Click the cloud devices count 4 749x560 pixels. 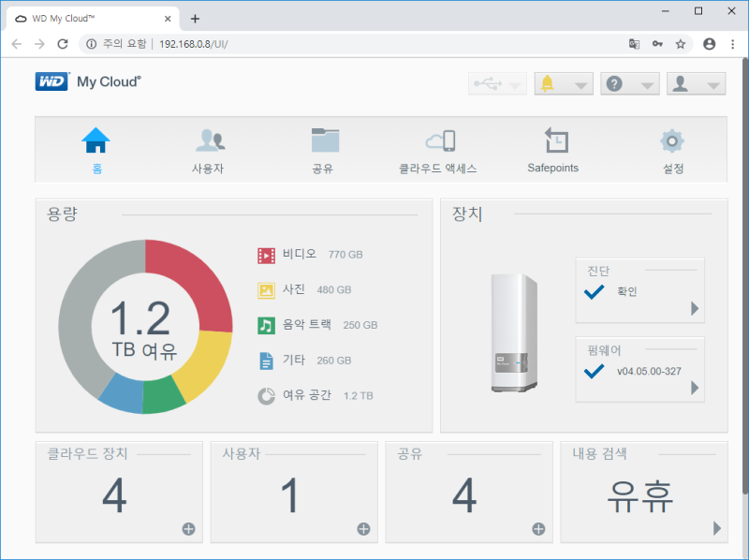pyautogui.click(x=114, y=495)
